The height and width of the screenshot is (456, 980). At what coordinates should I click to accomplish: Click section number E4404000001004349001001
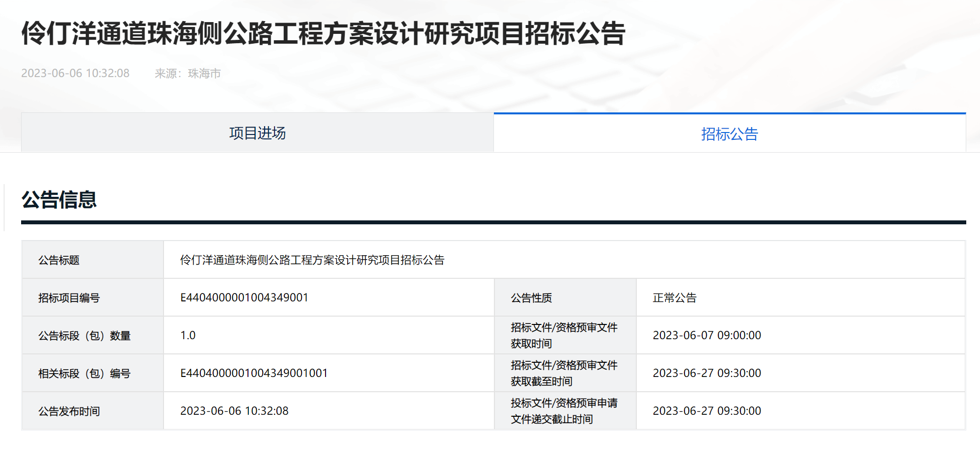(254, 374)
